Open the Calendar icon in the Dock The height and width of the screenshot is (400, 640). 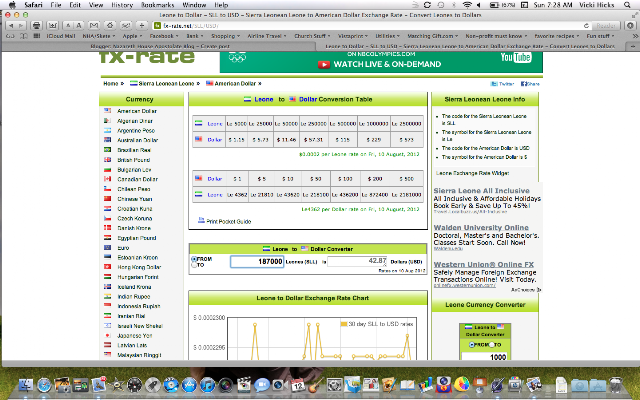tap(298, 385)
